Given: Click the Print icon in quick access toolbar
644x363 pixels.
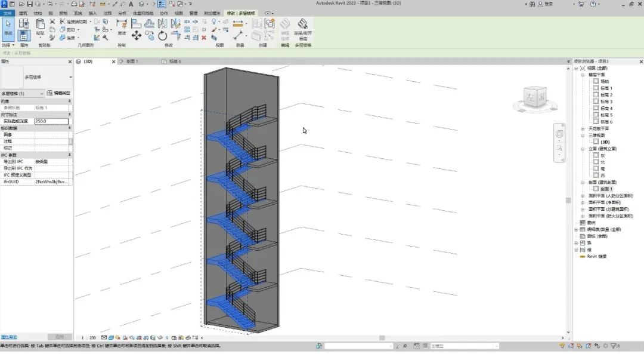Looking at the screenshot, I should coord(75,4).
